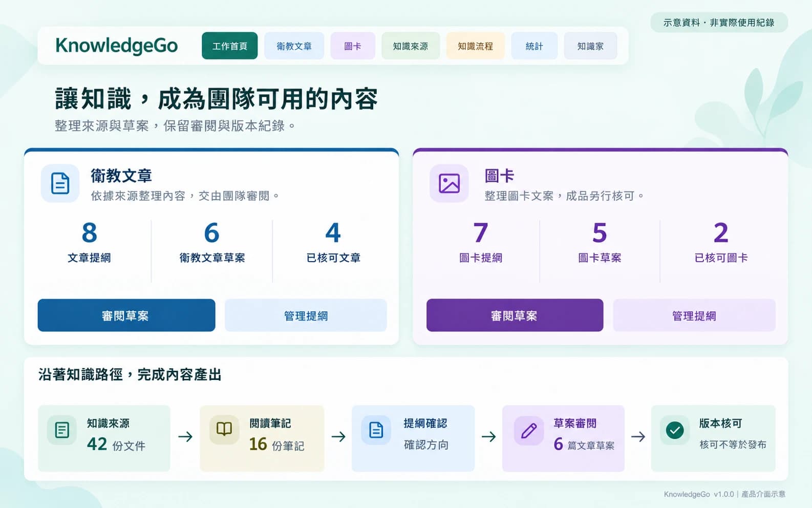Click the 閱讀筆記 open book icon

[x=224, y=429]
